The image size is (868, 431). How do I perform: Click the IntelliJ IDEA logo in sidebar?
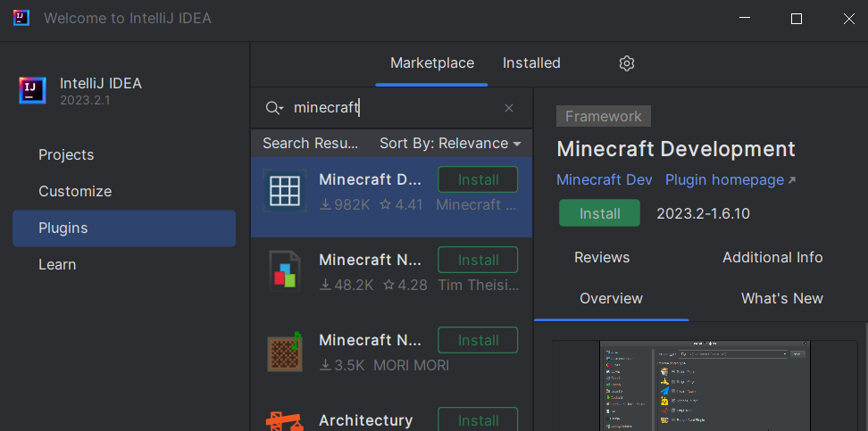33,90
